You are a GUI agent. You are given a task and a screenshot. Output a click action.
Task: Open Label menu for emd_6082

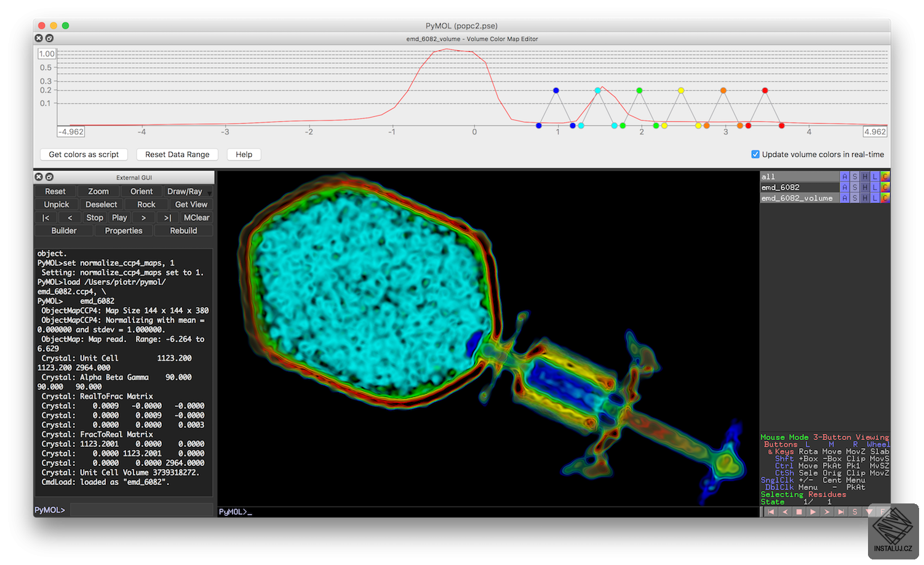[875, 187]
